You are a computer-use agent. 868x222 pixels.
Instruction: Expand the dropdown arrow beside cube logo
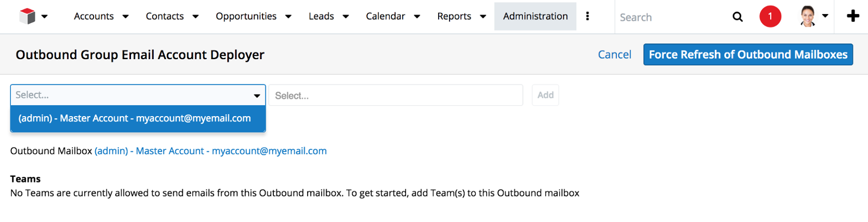click(x=45, y=16)
